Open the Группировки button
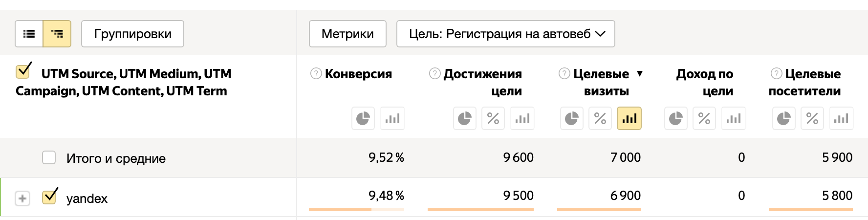This screenshot has width=868, height=220. 132,34
